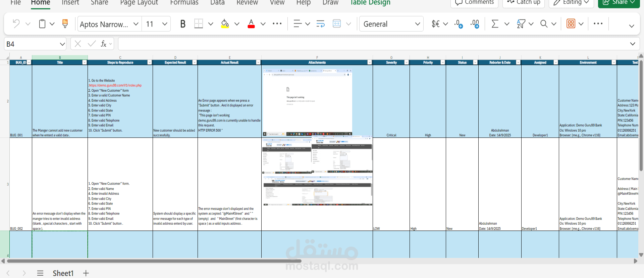Activate the Format Painter brush
The image size is (644, 278).
[x=65, y=24]
